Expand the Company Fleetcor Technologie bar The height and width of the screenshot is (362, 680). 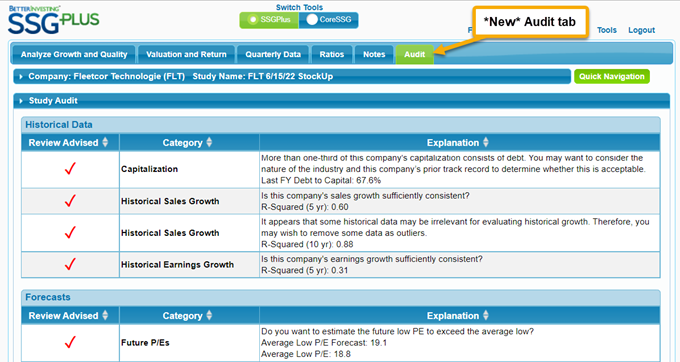click(292, 76)
